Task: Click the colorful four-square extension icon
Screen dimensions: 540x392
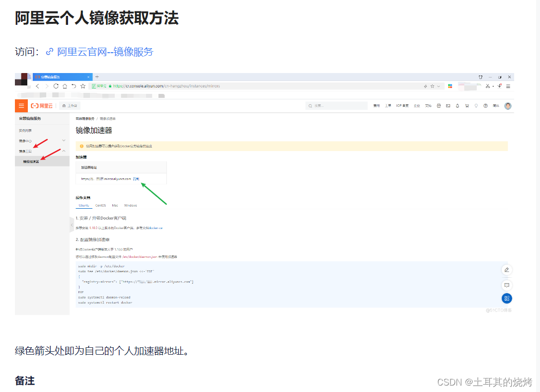Action: 450,86
